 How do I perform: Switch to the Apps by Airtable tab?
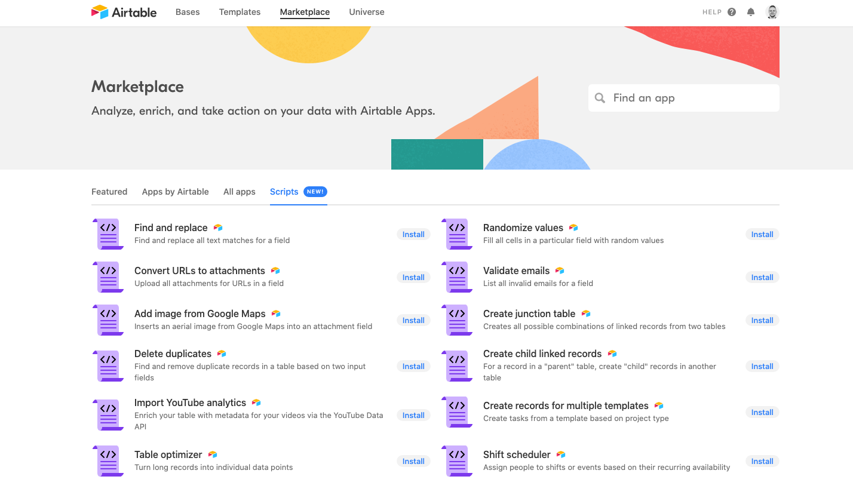[x=176, y=192]
